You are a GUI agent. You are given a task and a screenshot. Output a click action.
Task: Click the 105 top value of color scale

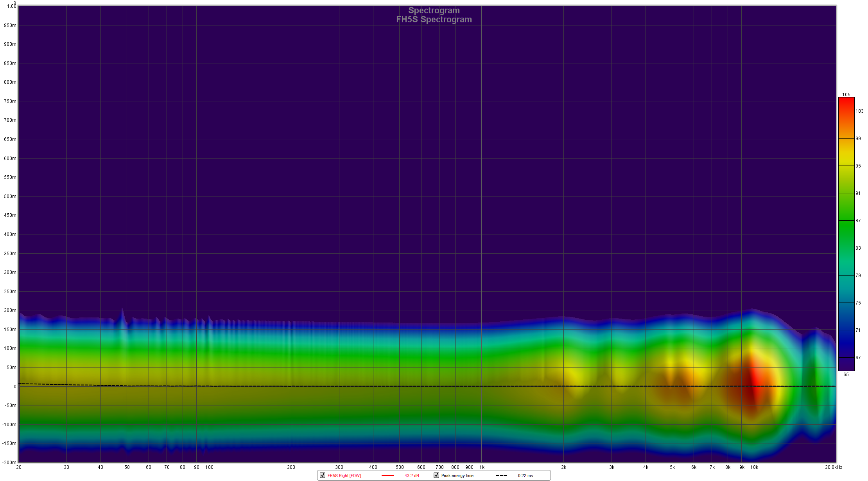pyautogui.click(x=846, y=94)
